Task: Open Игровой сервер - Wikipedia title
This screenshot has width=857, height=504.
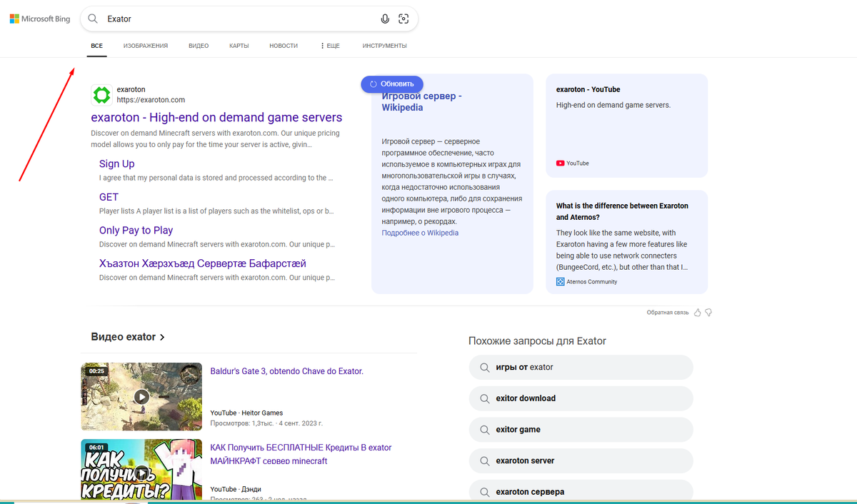Action: (421, 101)
